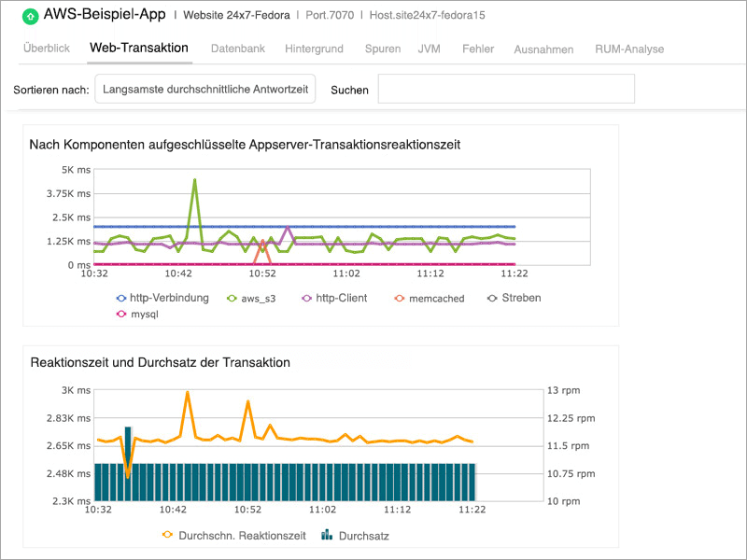Click the Suchen search field
This screenshot has width=747, height=560.
tap(505, 90)
